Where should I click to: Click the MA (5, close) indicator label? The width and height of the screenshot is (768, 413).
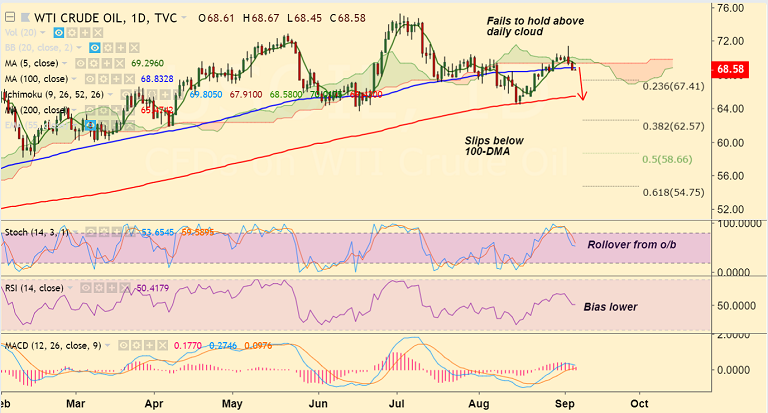31,64
